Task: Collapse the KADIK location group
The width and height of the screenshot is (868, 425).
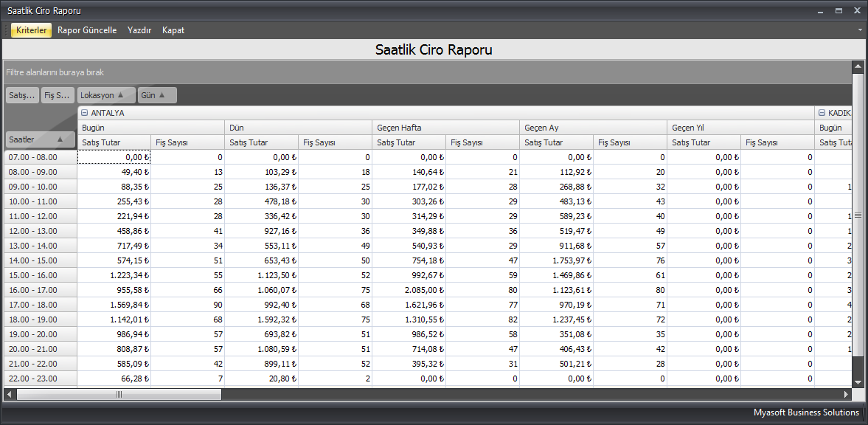Action: click(x=822, y=113)
